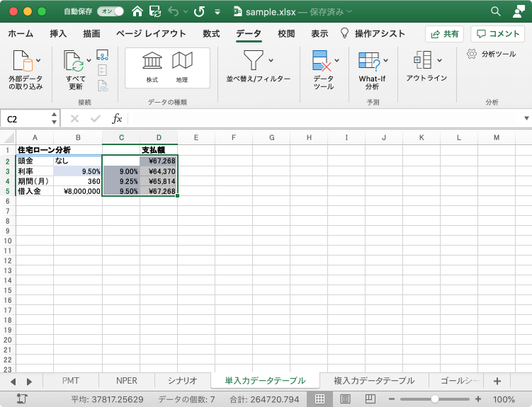
Task: Open the 校閲 ribbon tab
Action: click(x=286, y=33)
